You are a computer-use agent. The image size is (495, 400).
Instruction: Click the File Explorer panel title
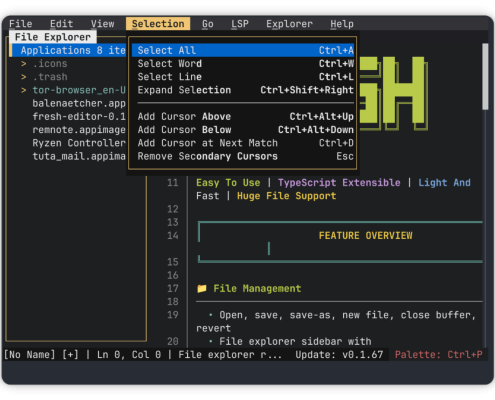(x=53, y=37)
